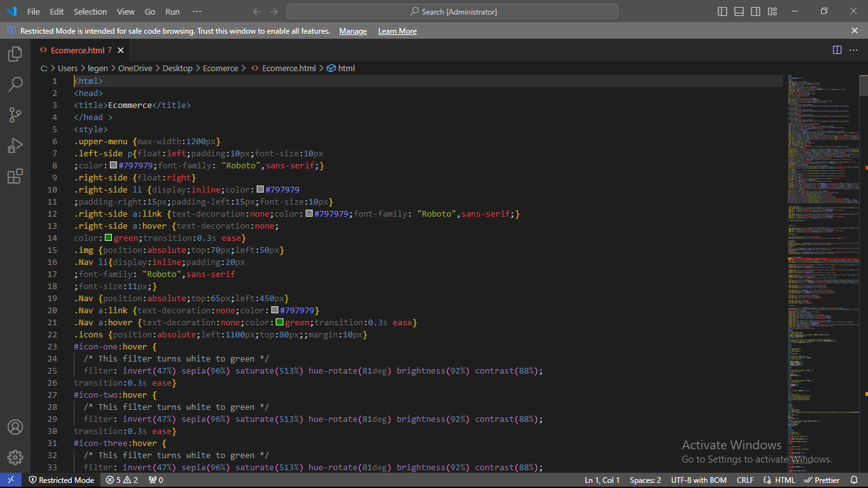The image size is (868, 488).
Task: Open the Customize Layout dropdown icon
Action: coord(773,11)
